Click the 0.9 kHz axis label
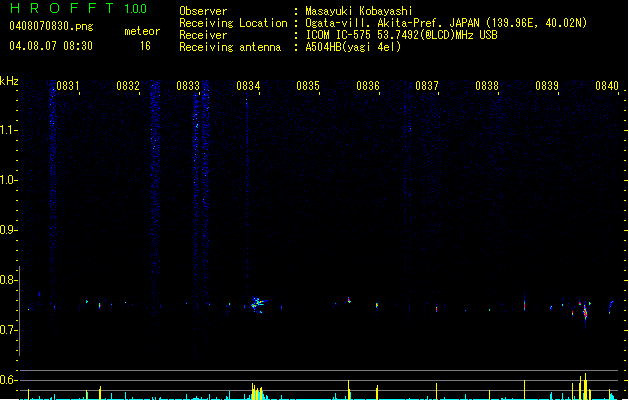 (x=8, y=230)
